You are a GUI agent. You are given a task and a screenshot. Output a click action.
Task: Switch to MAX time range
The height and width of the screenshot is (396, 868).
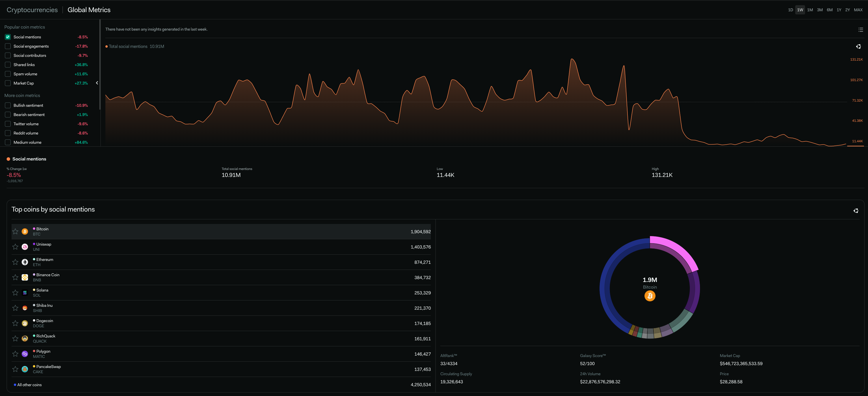click(x=858, y=10)
